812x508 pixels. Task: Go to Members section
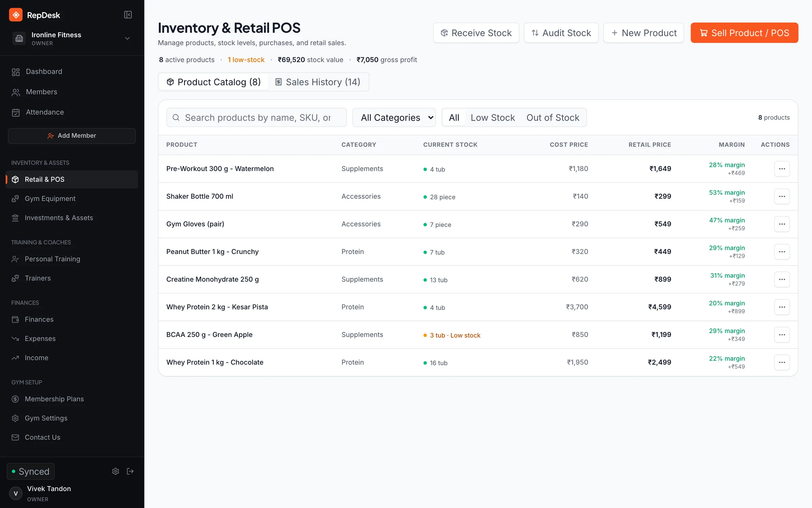[72, 92]
